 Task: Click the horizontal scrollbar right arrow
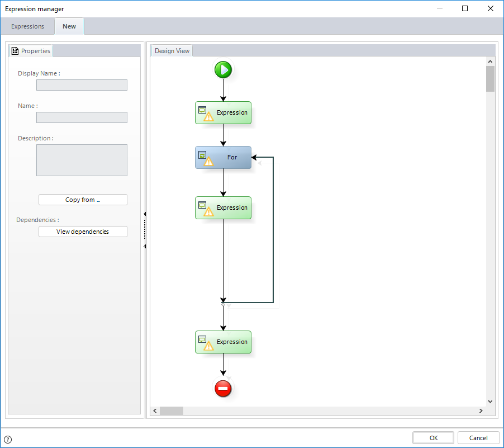[481, 411]
